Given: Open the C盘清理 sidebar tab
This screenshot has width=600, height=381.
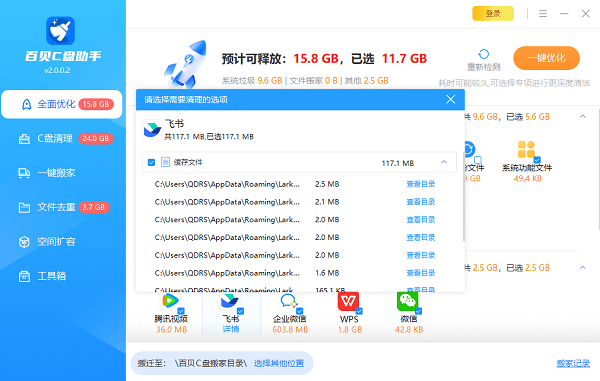Looking at the screenshot, I should (62, 138).
